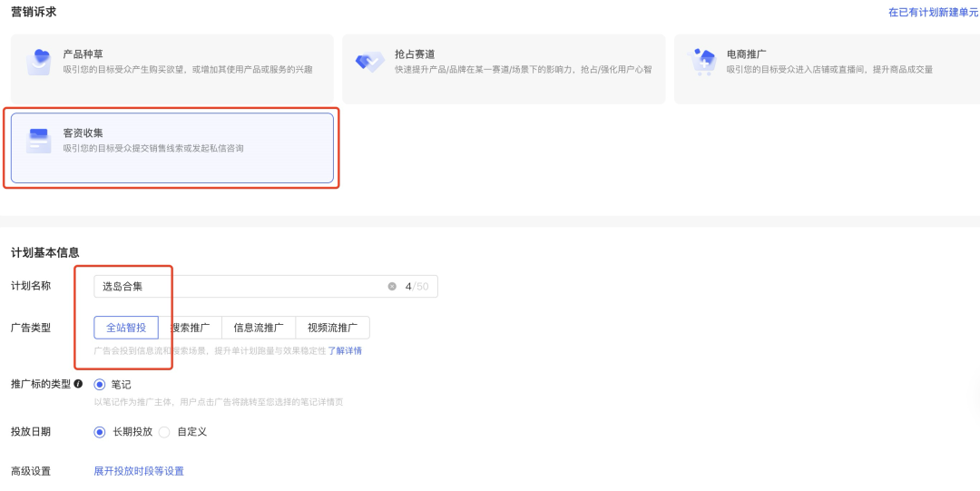
Task: Select the 长期投放 radio button
Action: click(x=100, y=432)
